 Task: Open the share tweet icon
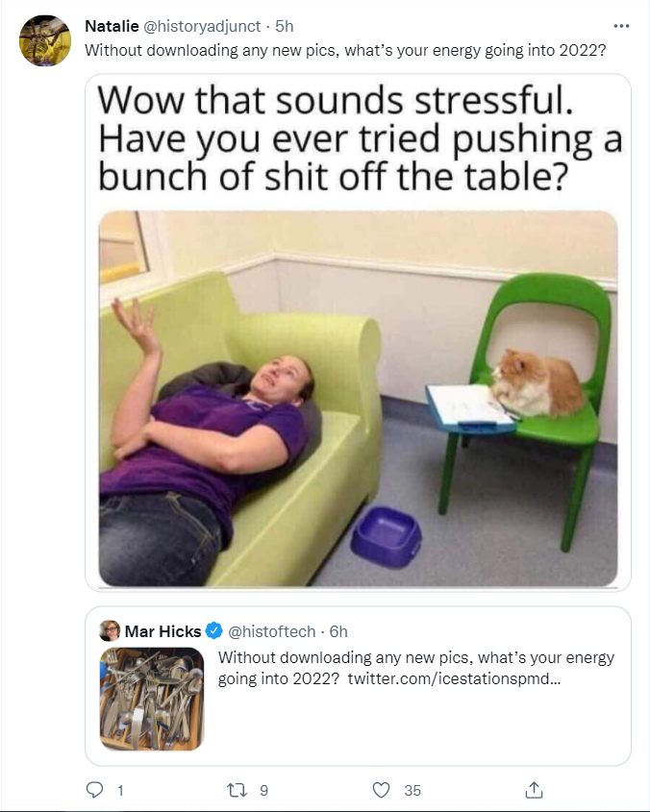pos(534,790)
